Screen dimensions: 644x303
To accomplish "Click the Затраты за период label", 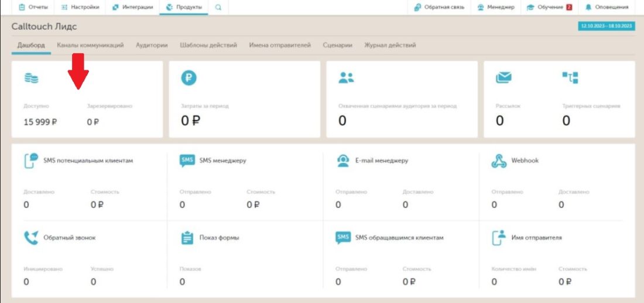I will click(x=205, y=106).
